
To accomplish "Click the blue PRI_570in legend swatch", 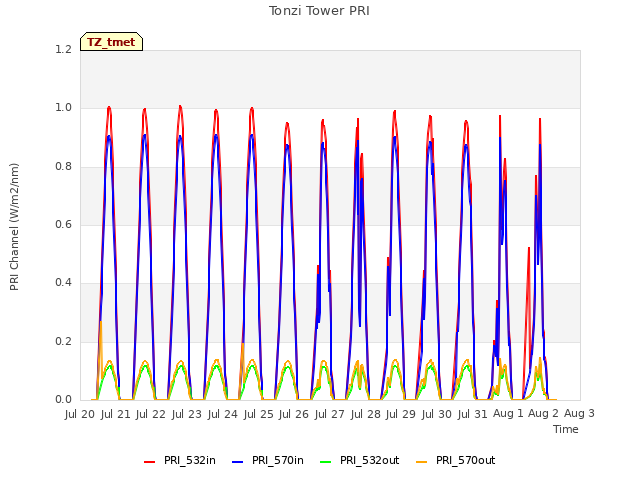I will click(238, 462).
